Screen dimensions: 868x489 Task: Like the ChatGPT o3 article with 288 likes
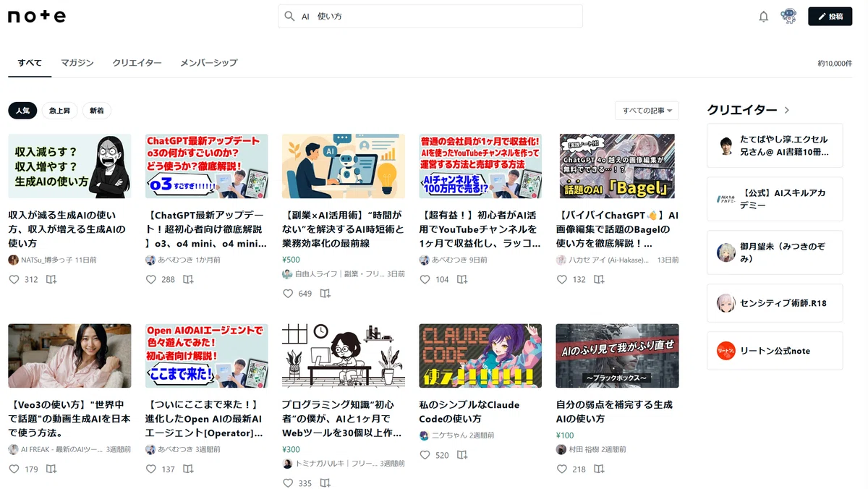[x=150, y=279]
